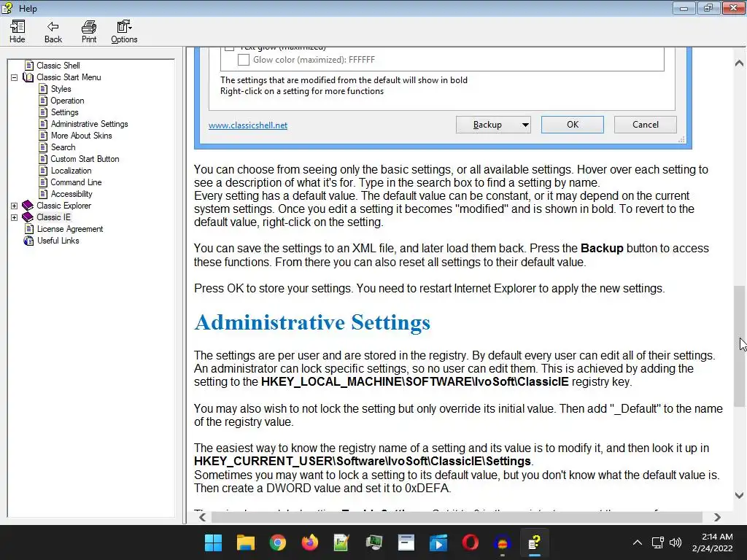
Task: Open the blue window taskbar app
Action: [x=406, y=542]
